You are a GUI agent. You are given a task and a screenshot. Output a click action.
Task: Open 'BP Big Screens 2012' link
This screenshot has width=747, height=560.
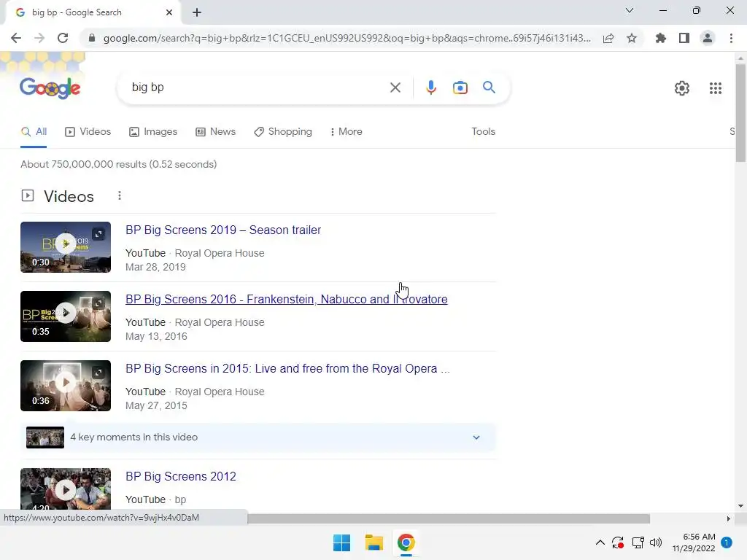pos(181,477)
